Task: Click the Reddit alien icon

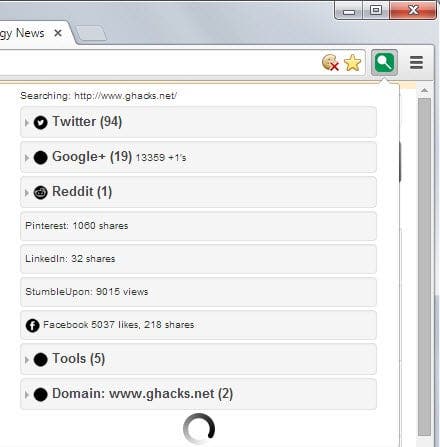Action: point(40,192)
